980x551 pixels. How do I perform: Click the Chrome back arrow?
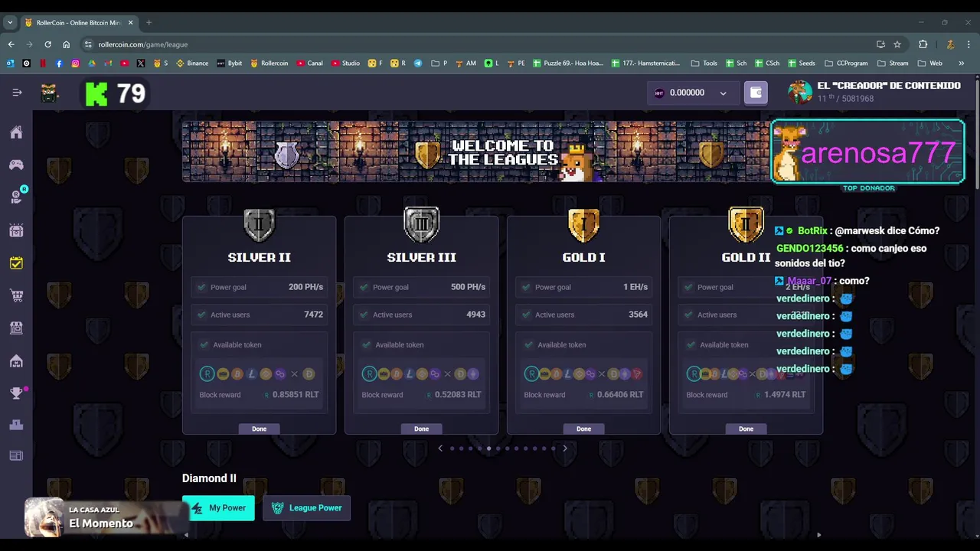[x=11, y=44]
